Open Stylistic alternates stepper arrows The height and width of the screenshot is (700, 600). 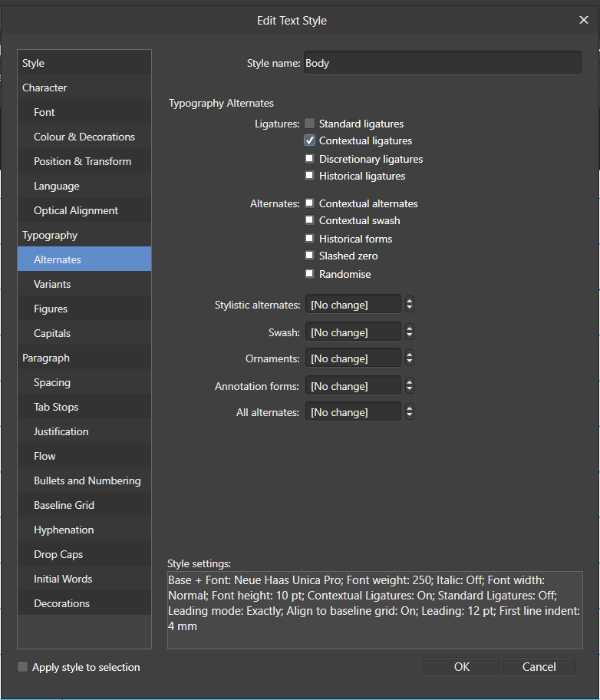(x=410, y=305)
